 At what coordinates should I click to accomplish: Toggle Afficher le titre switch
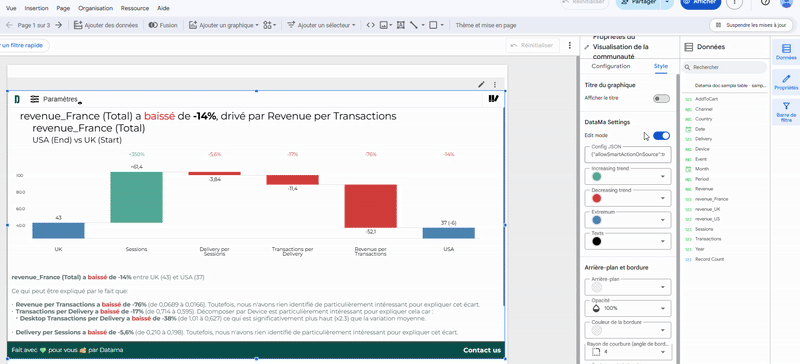[x=661, y=99]
